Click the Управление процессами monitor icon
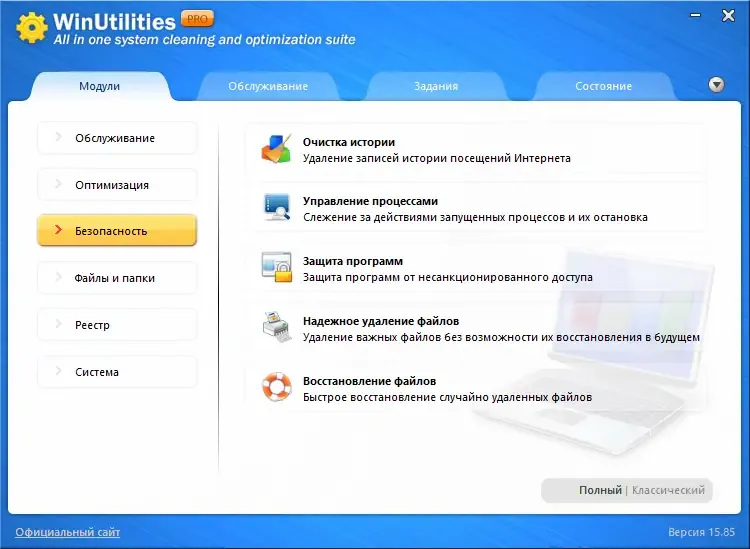The image size is (750, 549). coord(277,207)
